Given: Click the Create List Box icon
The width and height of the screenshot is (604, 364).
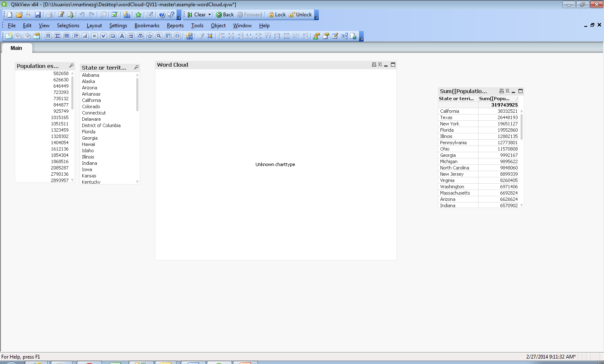Looking at the screenshot, I should coord(48,36).
